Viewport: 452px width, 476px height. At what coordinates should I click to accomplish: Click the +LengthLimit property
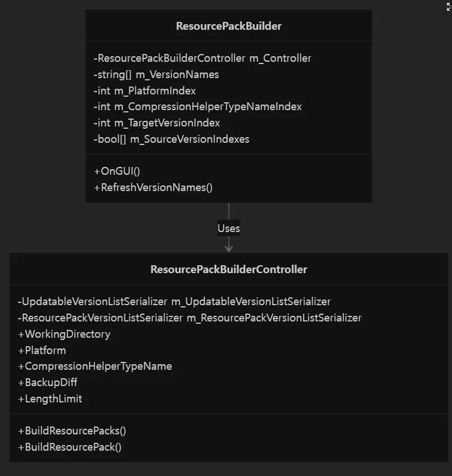pos(50,399)
